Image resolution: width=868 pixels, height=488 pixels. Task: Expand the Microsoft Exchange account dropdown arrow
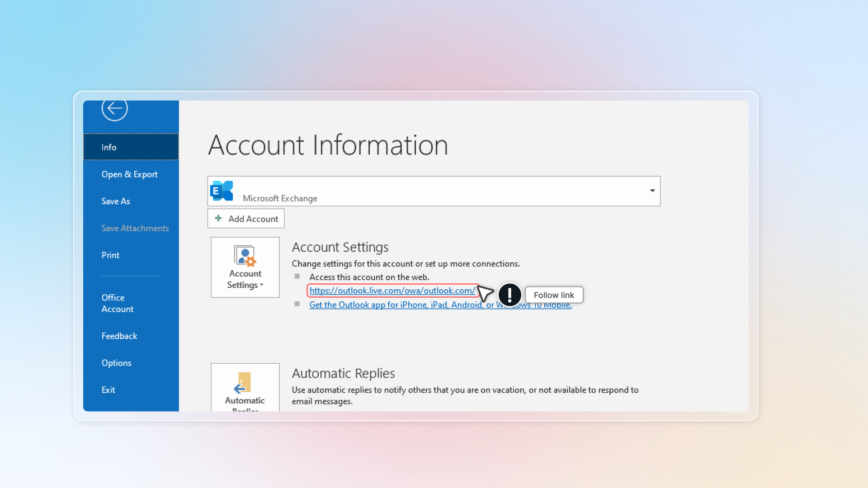[652, 191]
